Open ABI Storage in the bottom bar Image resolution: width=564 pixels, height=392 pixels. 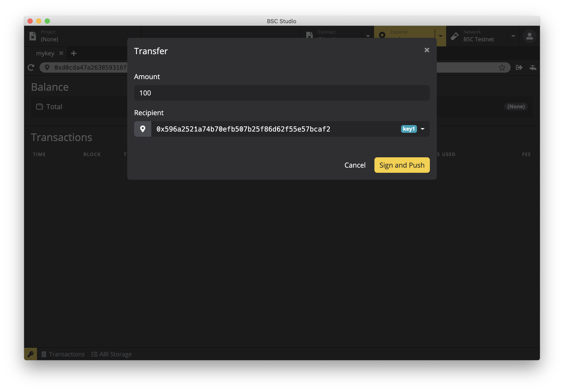click(112, 354)
